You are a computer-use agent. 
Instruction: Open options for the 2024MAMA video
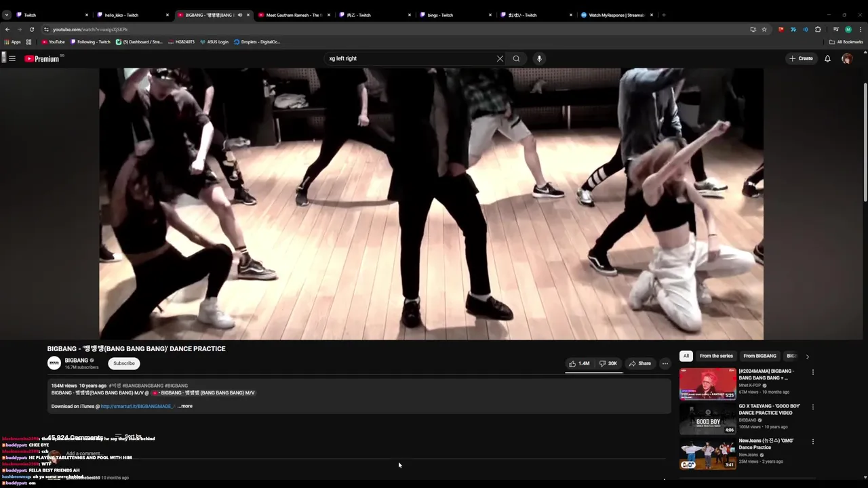[x=812, y=372]
